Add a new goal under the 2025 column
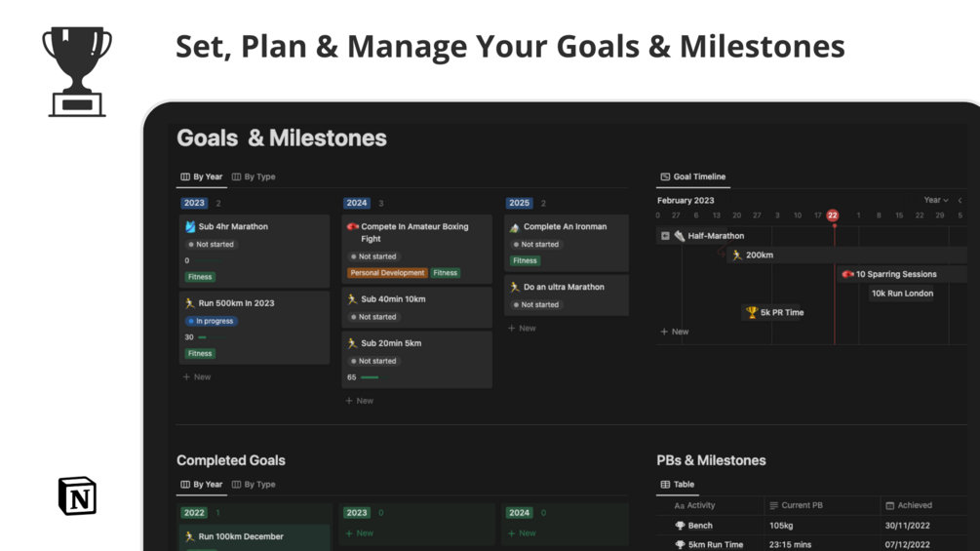 [x=523, y=329]
